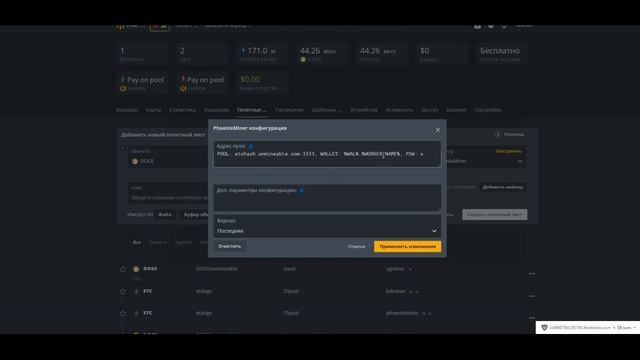The width and height of the screenshot is (640, 360).
Task: Open info icon beside pool address label
Action: 251,146
